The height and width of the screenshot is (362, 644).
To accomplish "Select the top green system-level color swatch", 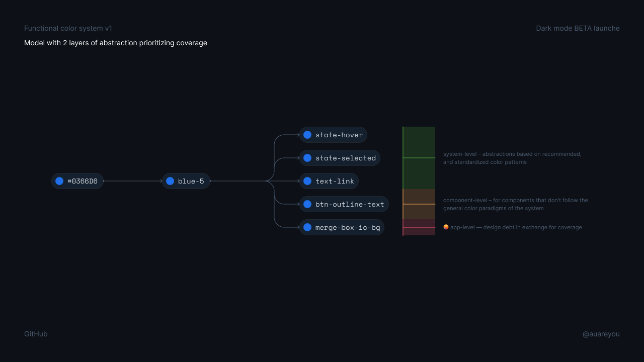I will [x=419, y=142].
